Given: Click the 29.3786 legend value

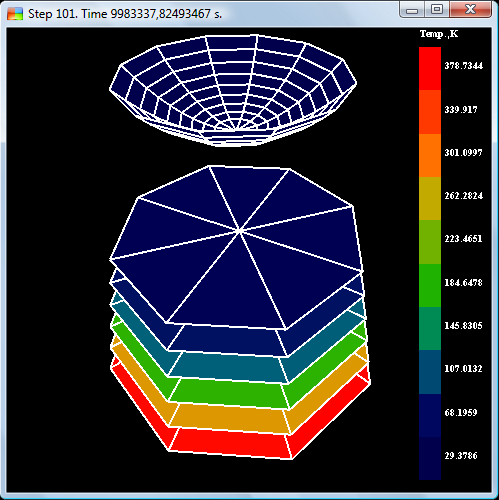Looking at the screenshot, I should (x=461, y=456).
